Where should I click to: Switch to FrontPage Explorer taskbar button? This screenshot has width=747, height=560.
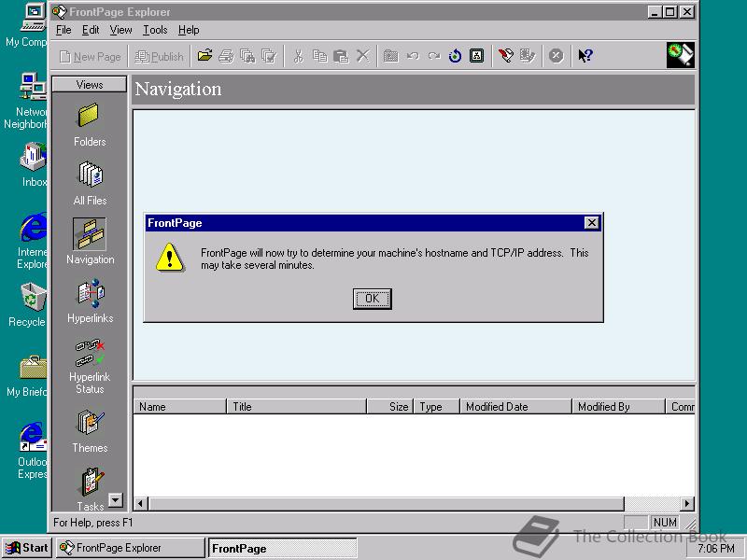click(130, 548)
